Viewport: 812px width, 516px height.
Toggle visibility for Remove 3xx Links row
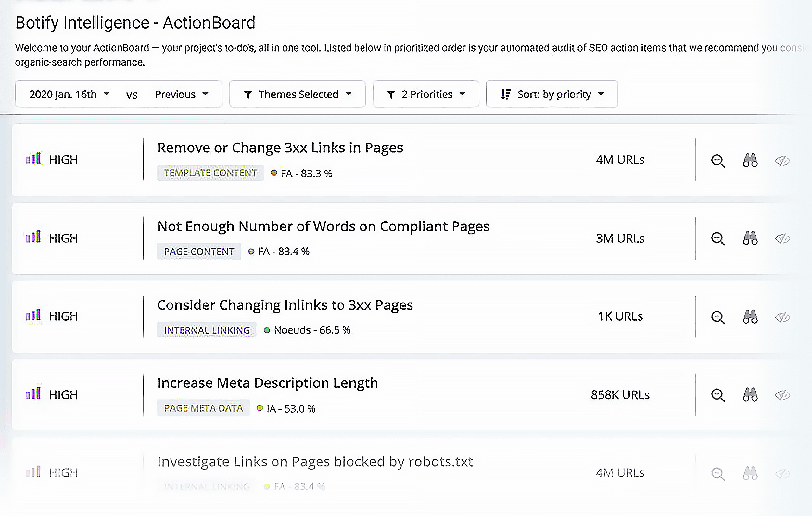[782, 159]
